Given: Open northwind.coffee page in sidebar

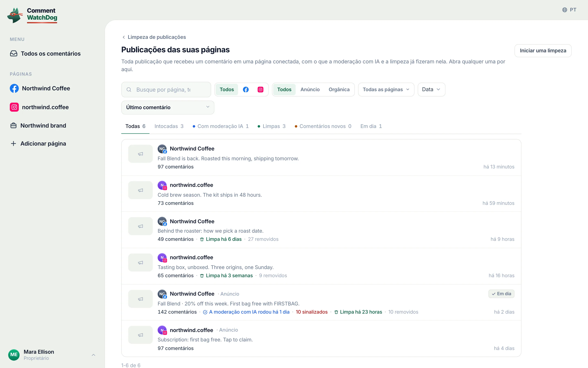Looking at the screenshot, I should coord(39,107).
